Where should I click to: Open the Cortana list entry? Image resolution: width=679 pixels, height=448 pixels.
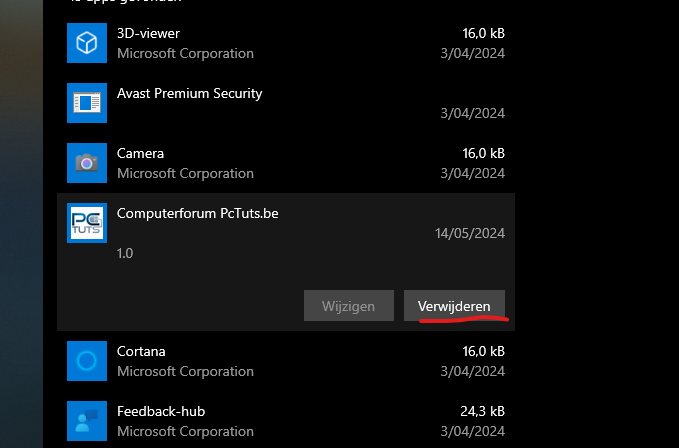click(286, 361)
